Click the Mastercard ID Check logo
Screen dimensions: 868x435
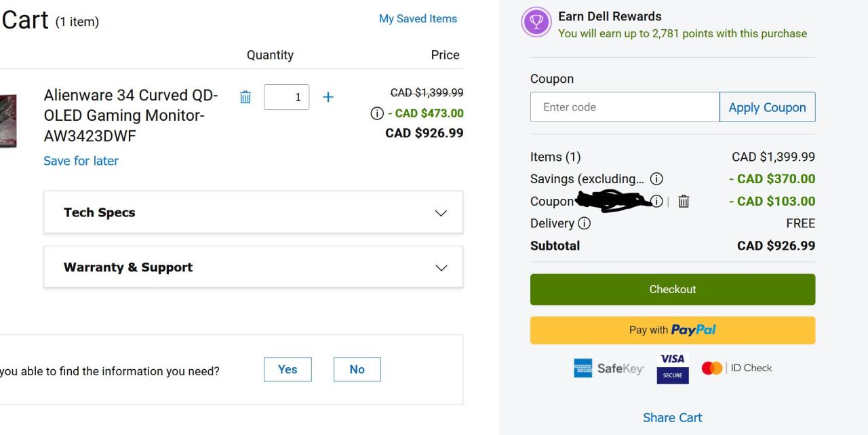point(737,368)
